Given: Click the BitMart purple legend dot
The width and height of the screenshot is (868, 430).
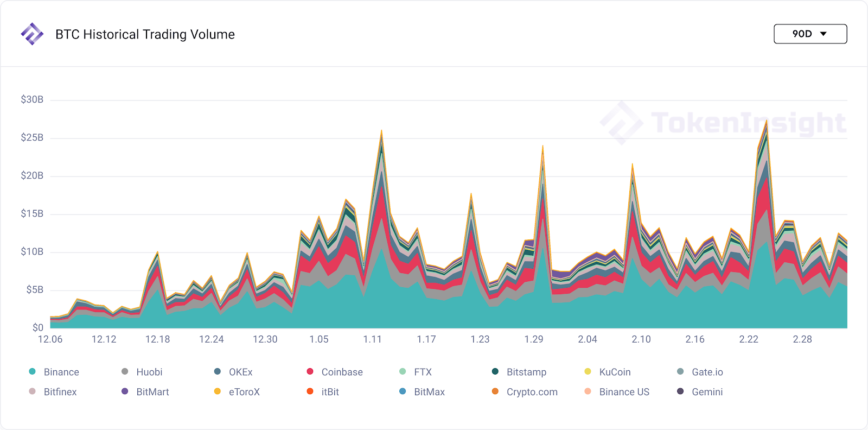Looking at the screenshot, I should click(125, 391).
